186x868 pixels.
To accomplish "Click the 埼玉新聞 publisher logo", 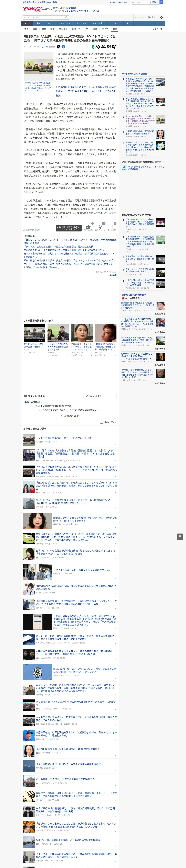I will (x=104, y=47).
